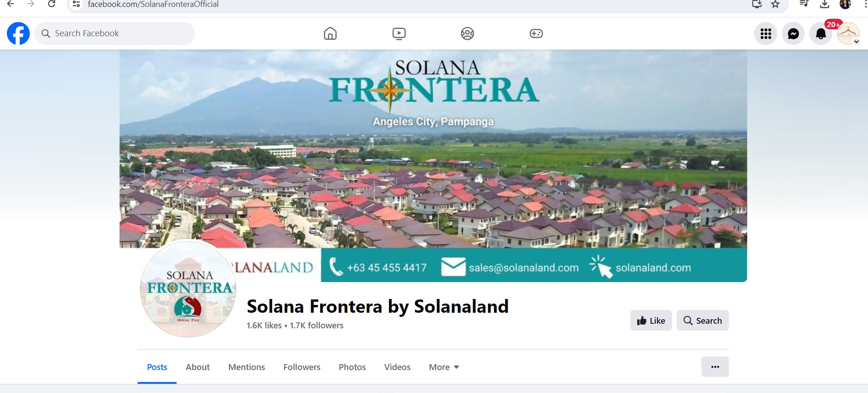The height and width of the screenshot is (393, 868).
Task: Reload the page in the browser
Action: pos(52,4)
